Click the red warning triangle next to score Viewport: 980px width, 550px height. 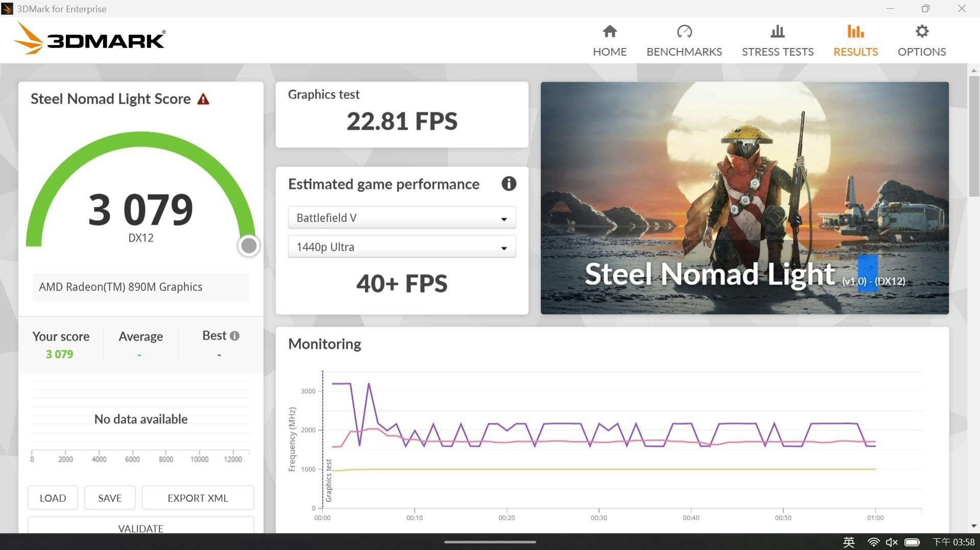203,99
